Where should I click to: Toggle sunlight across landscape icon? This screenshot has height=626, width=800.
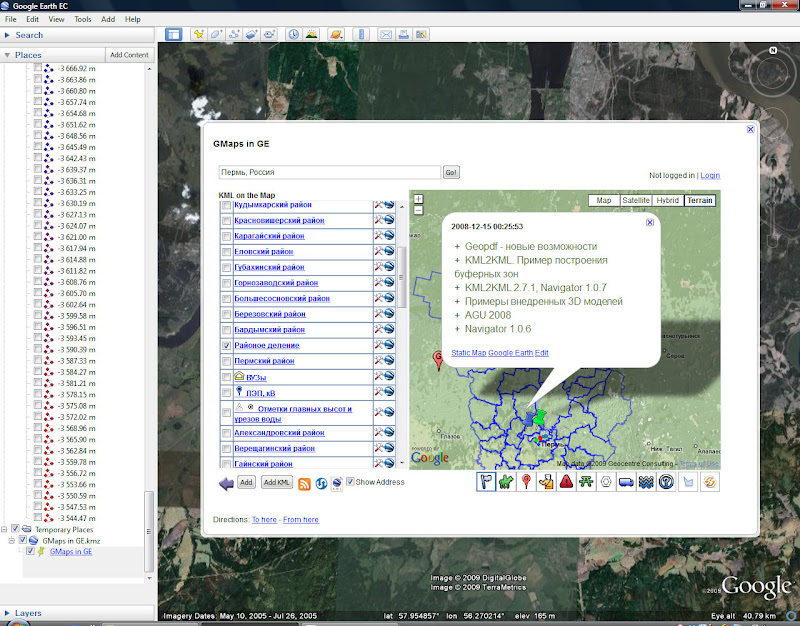pyautogui.click(x=311, y=34)
